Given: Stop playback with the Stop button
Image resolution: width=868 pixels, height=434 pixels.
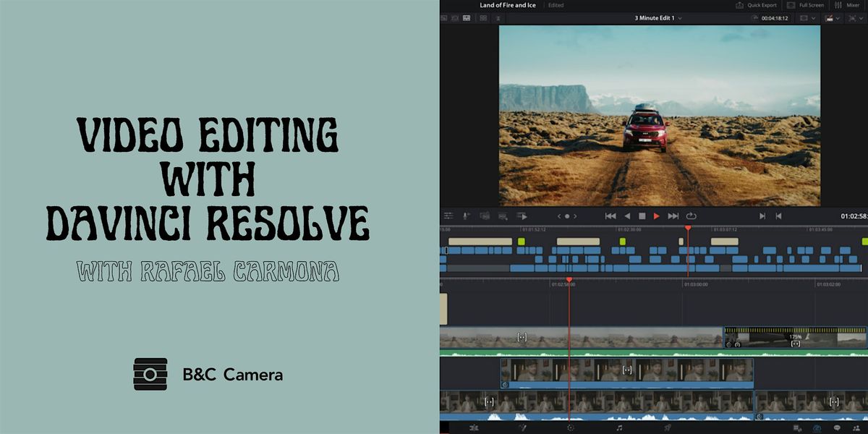Looking at the screenshot, I should [642, 216].
